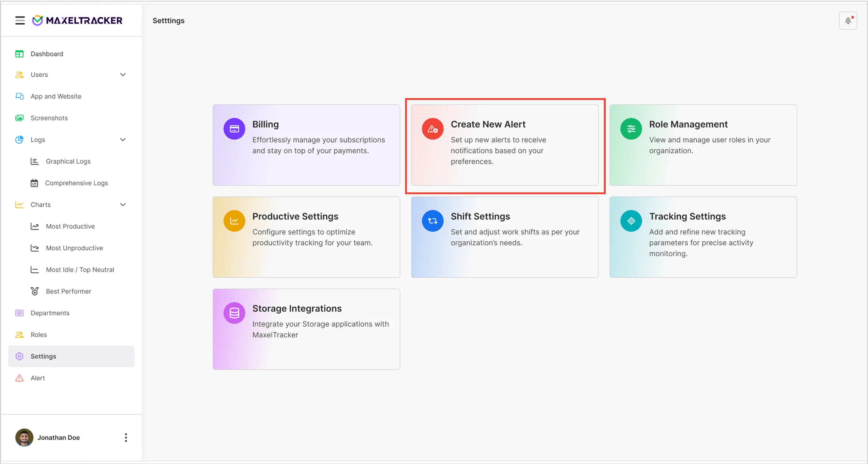The width and height of the screenshot is (868, 464).
Task: Open App and Website page
Action: tap(72, 96)
